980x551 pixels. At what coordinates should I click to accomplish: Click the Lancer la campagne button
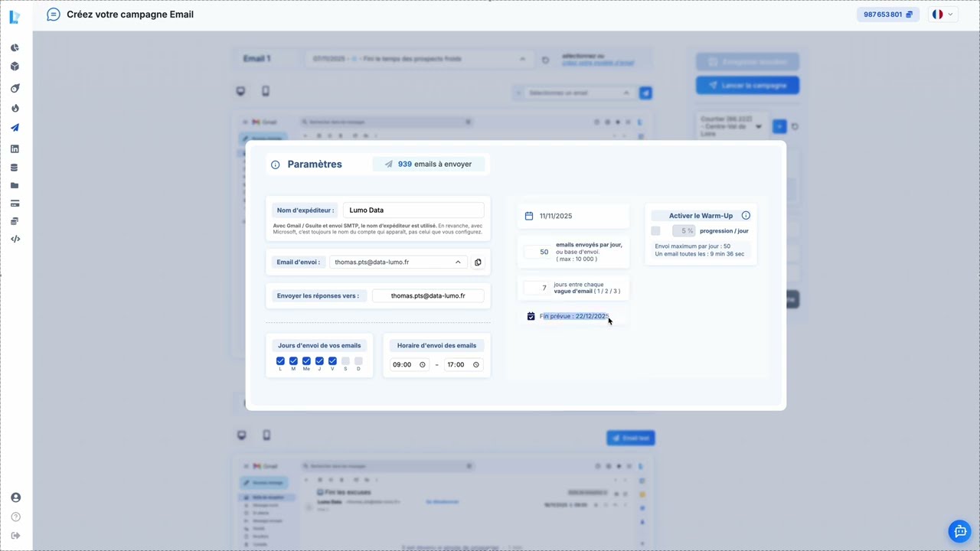(747, 85)
